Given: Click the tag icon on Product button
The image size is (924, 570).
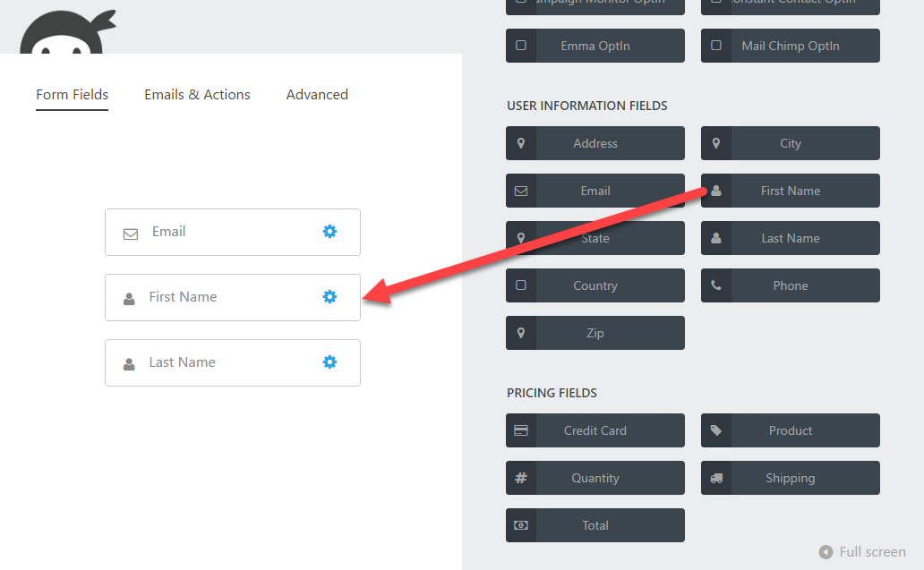Looking at the screenshot, I should pyautogui.click(x=716, y=430).
